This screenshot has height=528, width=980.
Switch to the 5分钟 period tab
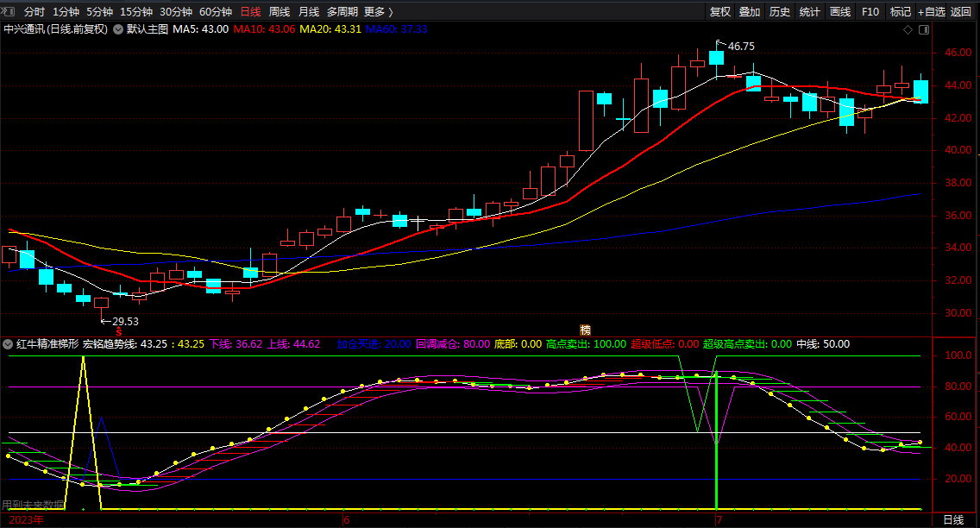[x=99, y=12]
